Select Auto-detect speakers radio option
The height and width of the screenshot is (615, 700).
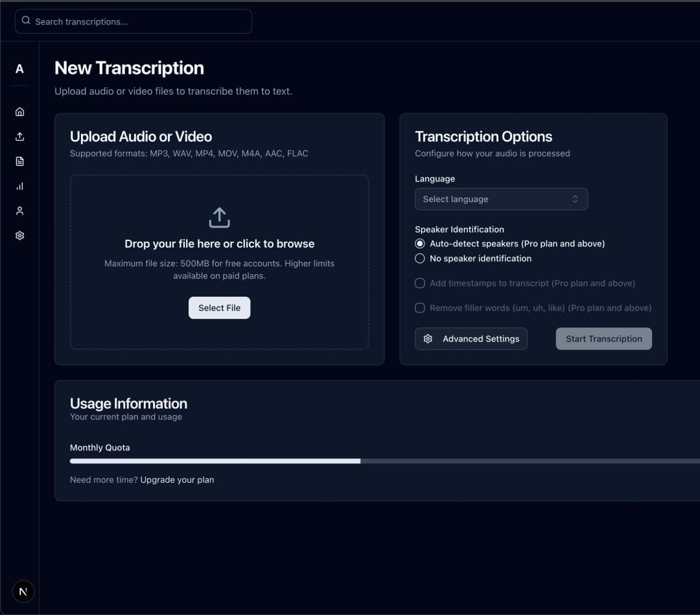419,244
